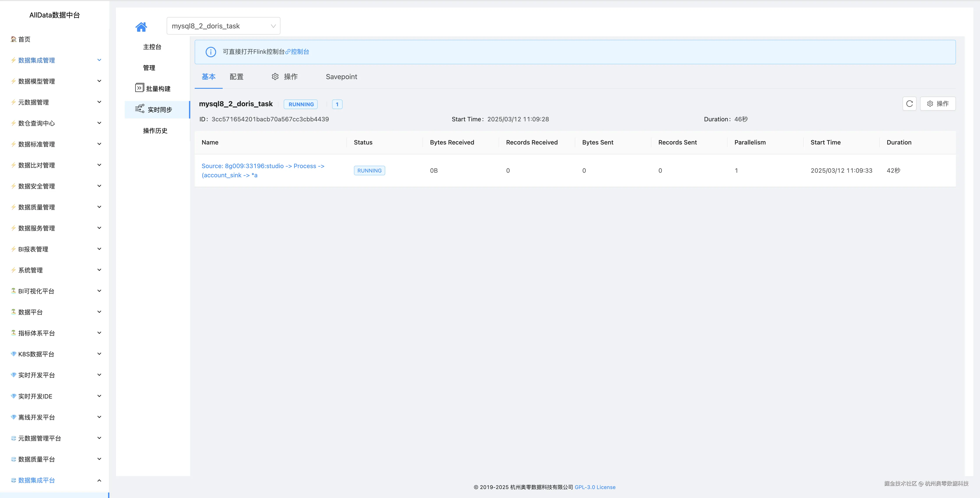Click the 实时同步 sync icon
This screenshot has height=498, width=980.
tap(140, 109)
